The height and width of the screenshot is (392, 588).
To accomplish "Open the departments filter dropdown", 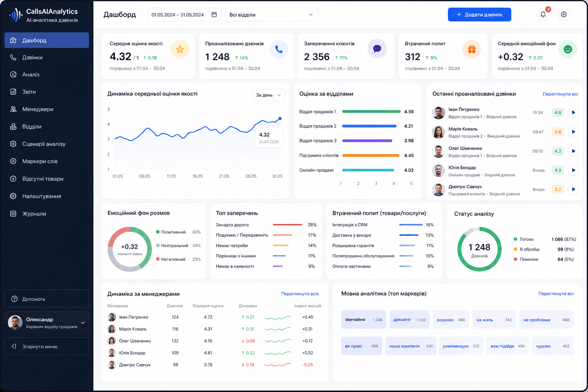I will [271, 15].
